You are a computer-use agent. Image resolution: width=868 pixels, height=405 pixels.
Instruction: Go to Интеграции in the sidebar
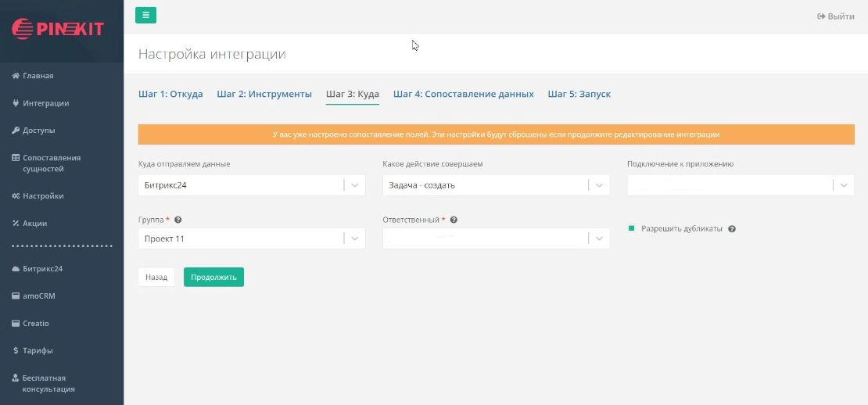(x=45, y=103)
